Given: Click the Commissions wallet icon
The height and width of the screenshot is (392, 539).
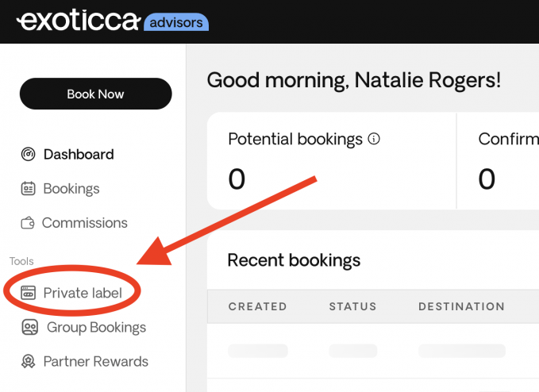Looking at the screenshot, I should pos(29,223).
